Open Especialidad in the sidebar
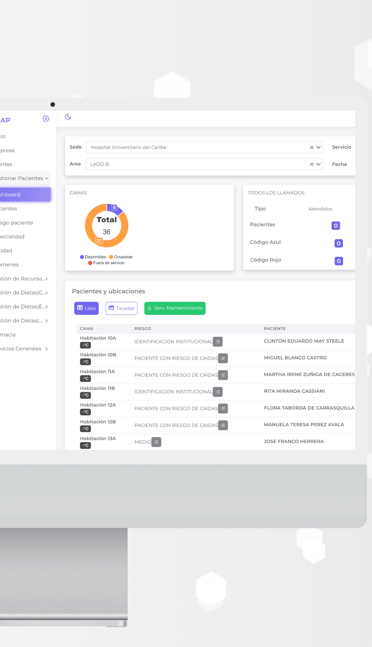 click(x=12, y=237)
